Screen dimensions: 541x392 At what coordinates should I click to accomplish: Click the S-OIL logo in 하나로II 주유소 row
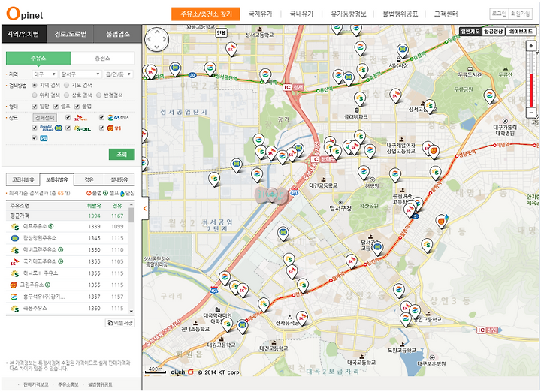(x=15, y=273)
